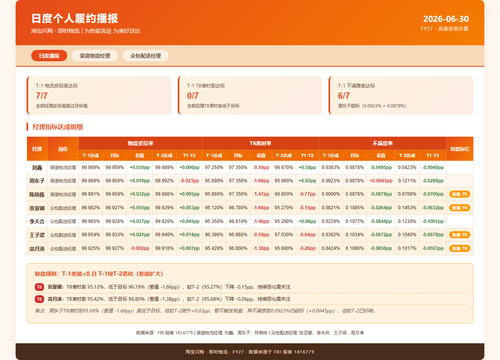The image size is (500, 360).
Task: Click the red T8 icon beside the 95.12% note
Action: 39,287
